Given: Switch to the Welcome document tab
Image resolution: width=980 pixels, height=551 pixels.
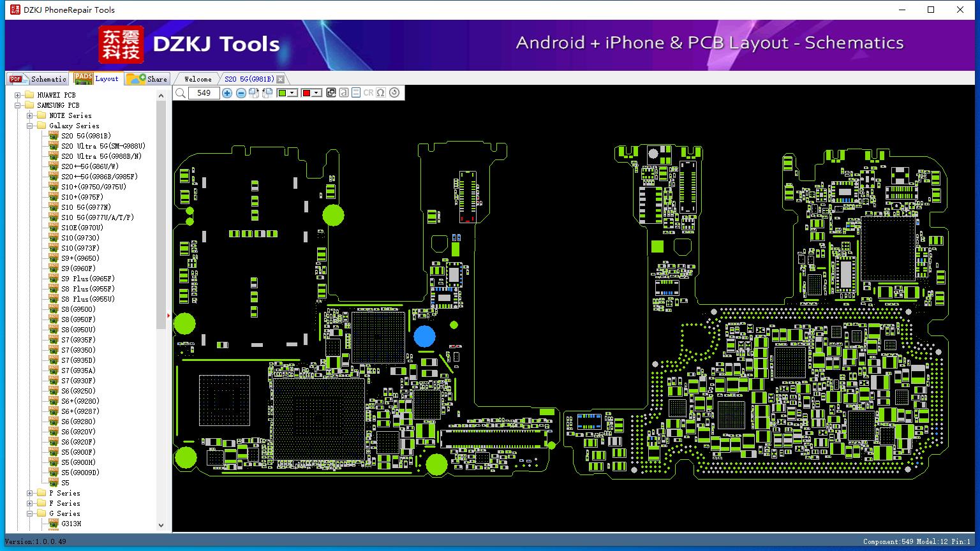Looking at the screenshot, I should point(198,78).
